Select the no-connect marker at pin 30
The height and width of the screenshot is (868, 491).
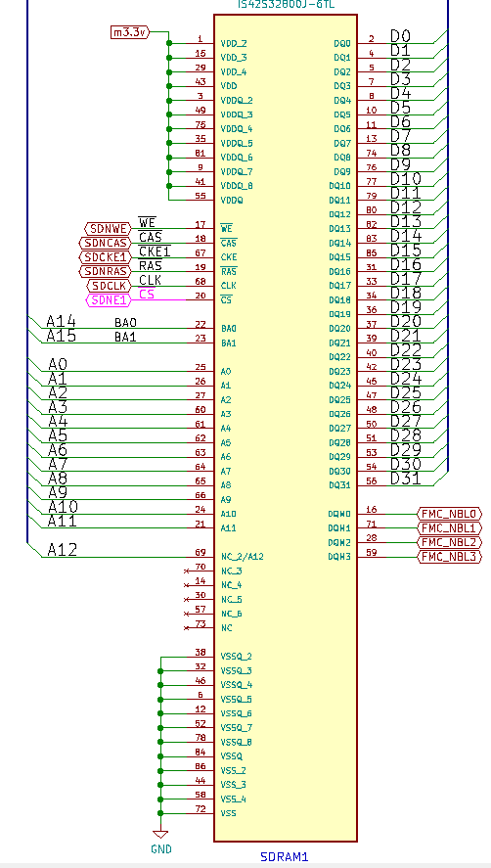click(x=186, y=600)
